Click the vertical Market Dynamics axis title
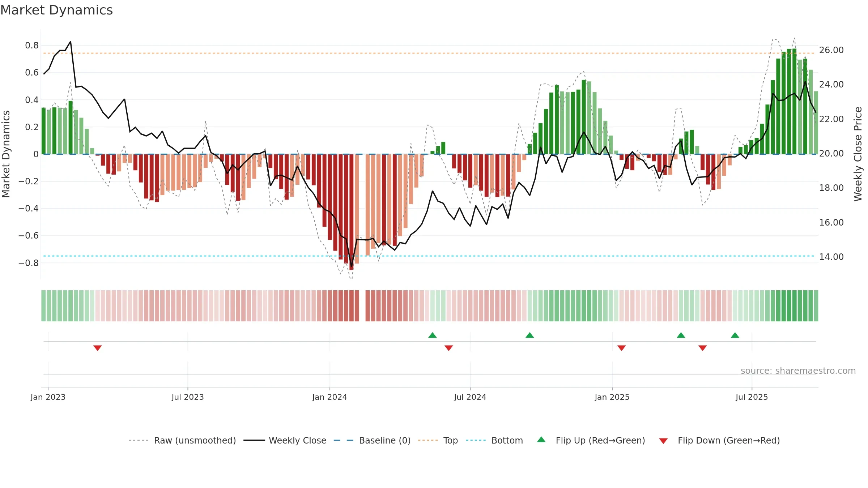 6,154
